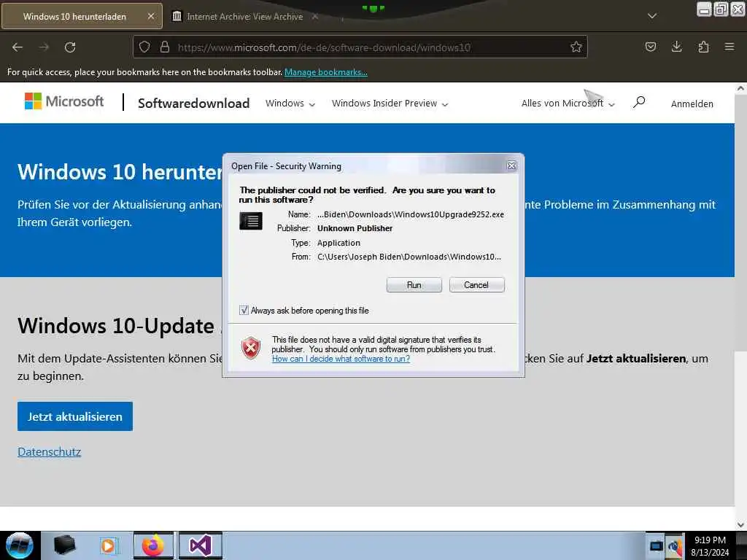Image resolution: width=747 pixels, height=560 pixels.
Task: Bookmark this page with the star icon
Action: 576,47
